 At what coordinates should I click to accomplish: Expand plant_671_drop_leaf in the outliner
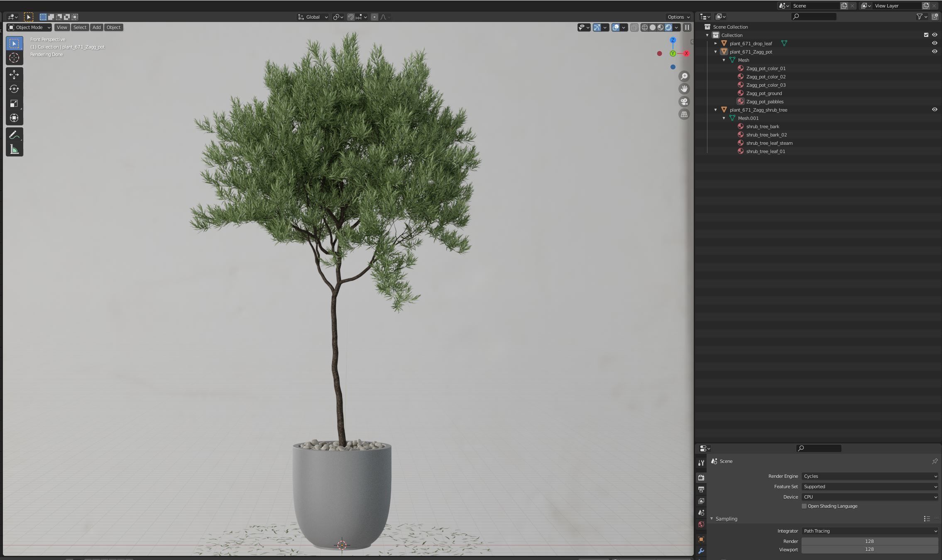click(x=716, y=43)
